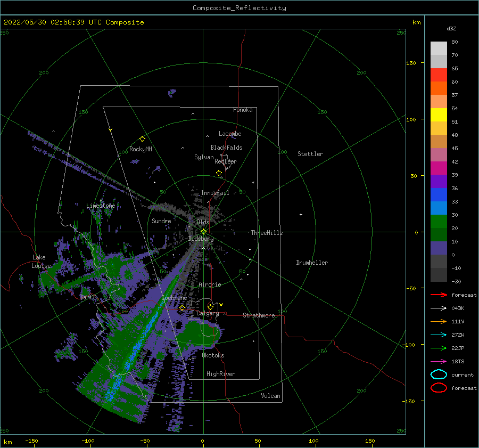The image size is (479, 448).
Task: Click the Okotoks label
Action: (x=213, y=355)
